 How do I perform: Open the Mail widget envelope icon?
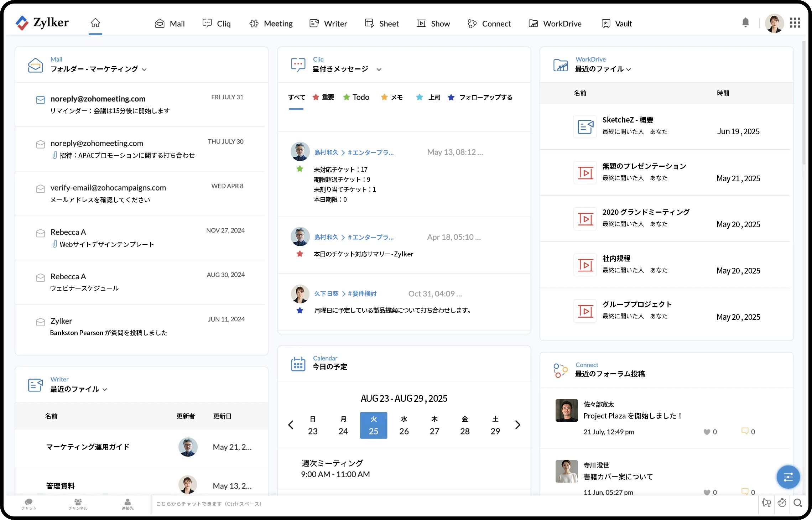pyautogui.click(x=35, y=65)
